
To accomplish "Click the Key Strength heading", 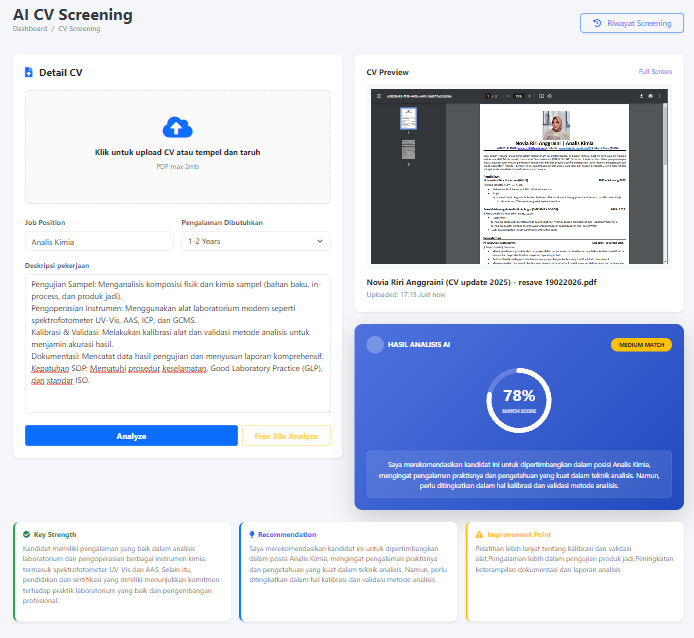I will click(55, 534).
